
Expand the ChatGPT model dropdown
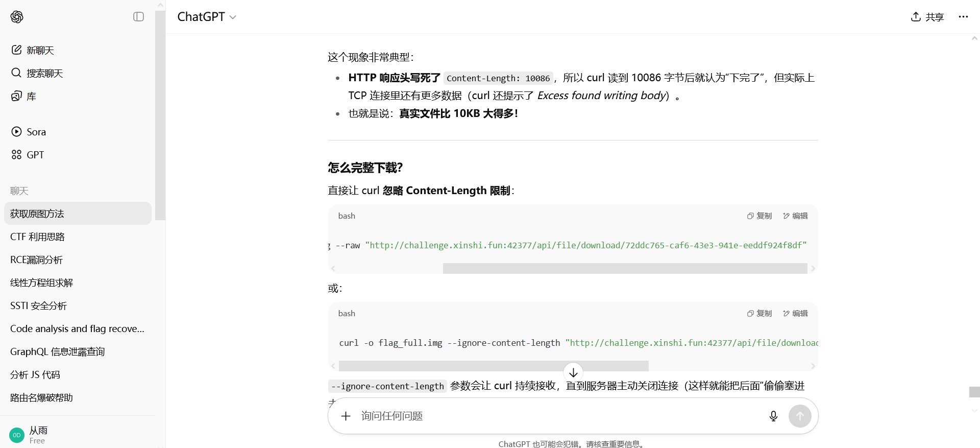click(x=207, y=17)
